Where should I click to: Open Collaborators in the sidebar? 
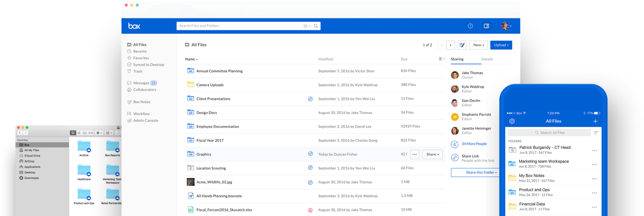(x=141, y=90)
